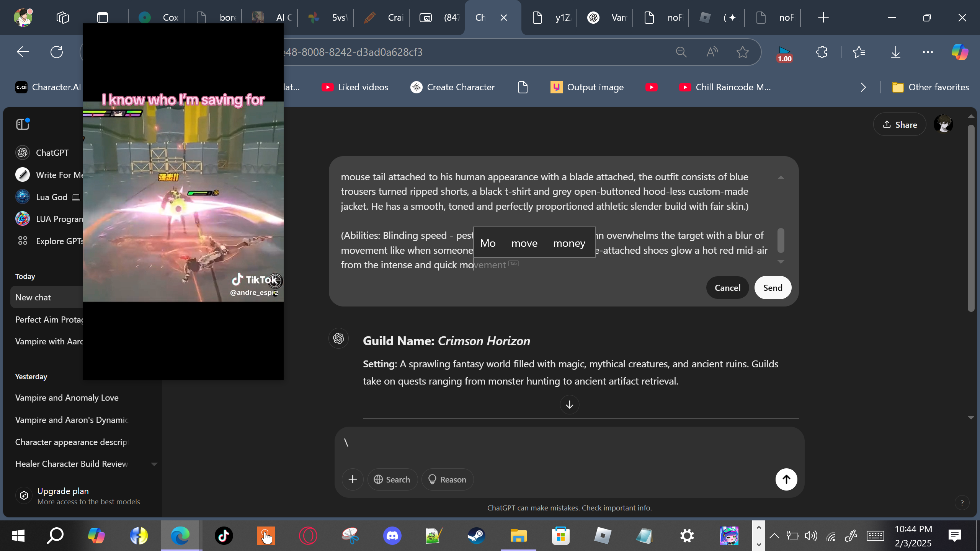Open File Explorer from the taskbar

518,536
